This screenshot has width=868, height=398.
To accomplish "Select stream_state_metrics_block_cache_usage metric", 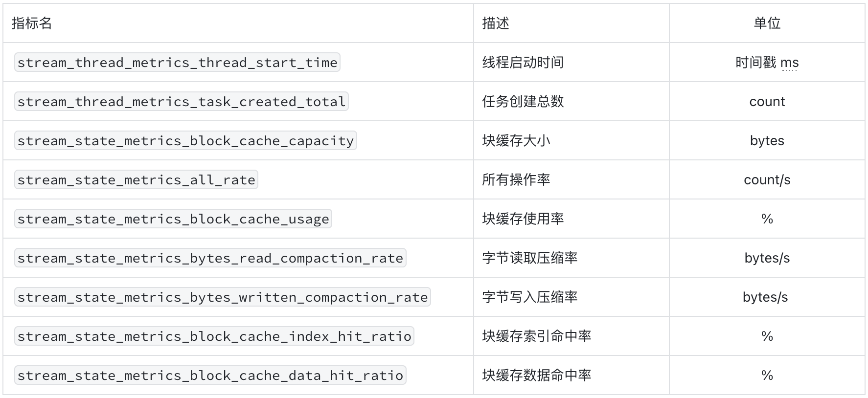I will pos(173,219).
